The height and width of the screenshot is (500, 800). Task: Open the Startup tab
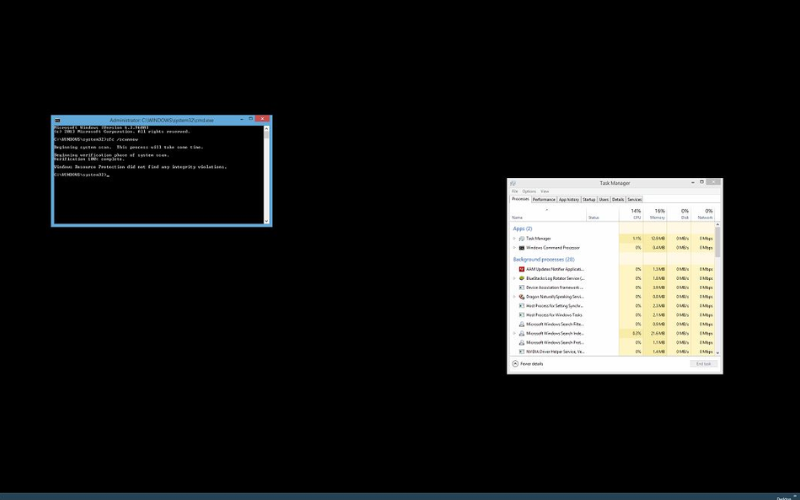(x=589, y=200)
